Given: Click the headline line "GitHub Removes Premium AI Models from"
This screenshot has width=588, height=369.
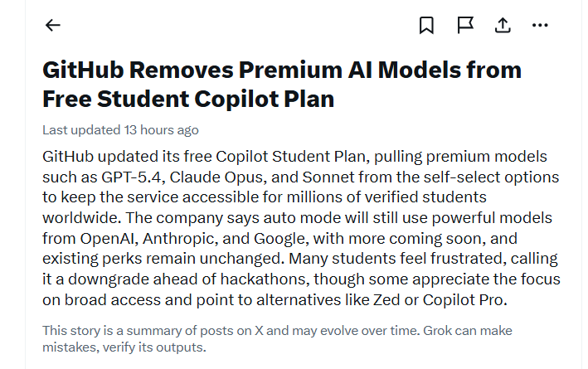Looking at the screenshot, I should pos(282,70).
